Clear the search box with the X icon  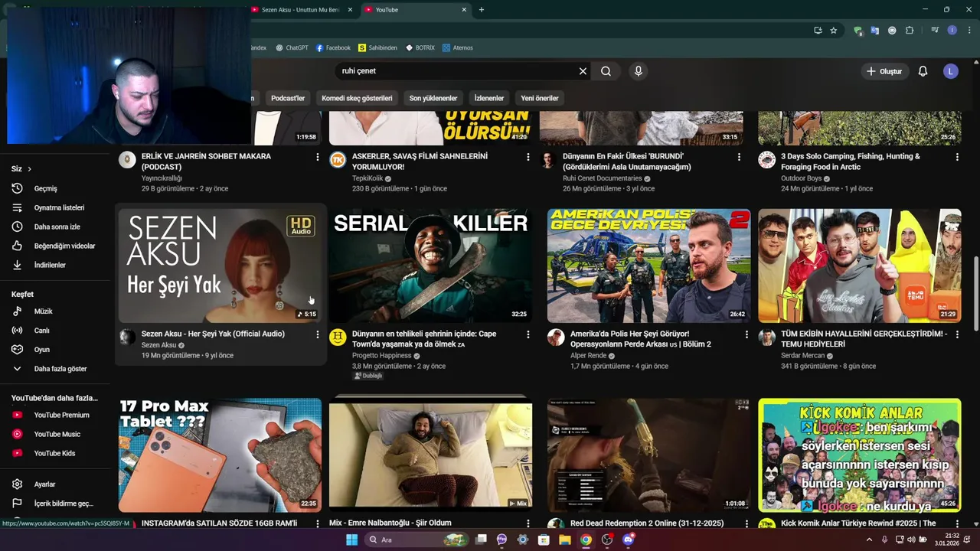[x=583, y=71]
